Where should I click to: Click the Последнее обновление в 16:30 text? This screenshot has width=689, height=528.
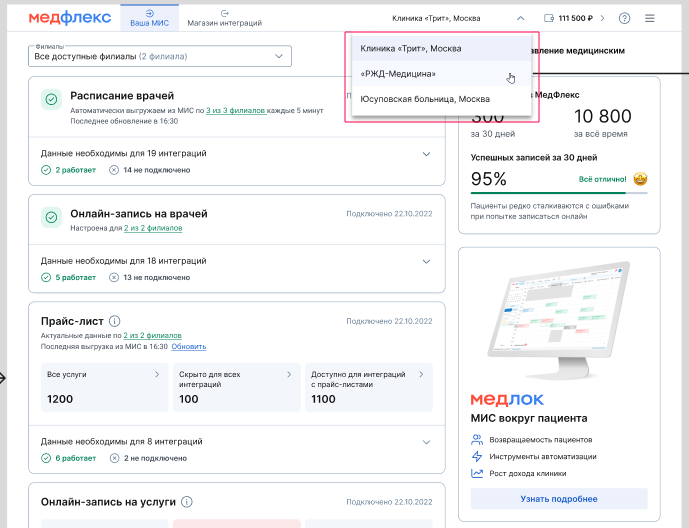click(124, 121)
